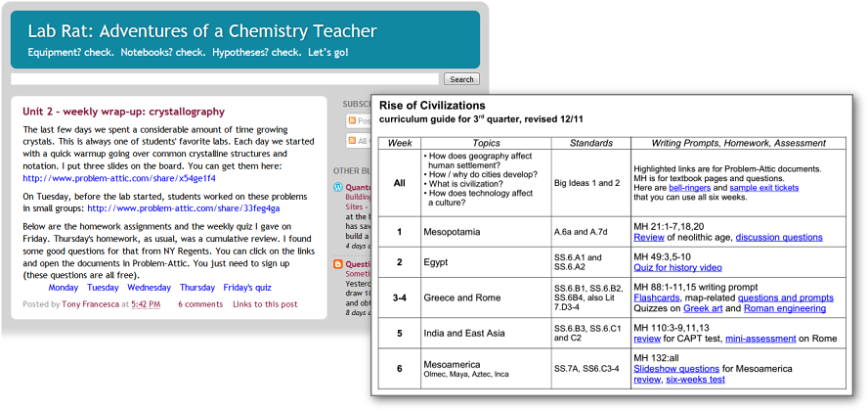Select the India and East Asia cell
This screenshot has height=411, width=868.
click(486, 334)
